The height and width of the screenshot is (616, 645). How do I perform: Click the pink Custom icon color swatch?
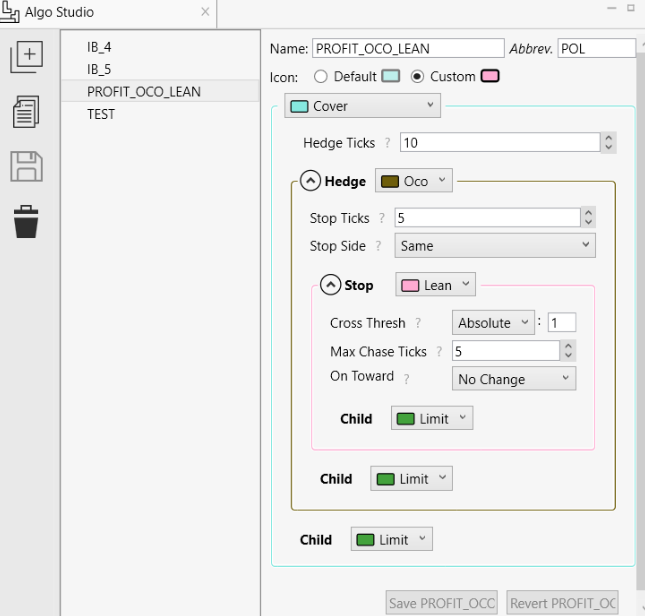(490, 77)
